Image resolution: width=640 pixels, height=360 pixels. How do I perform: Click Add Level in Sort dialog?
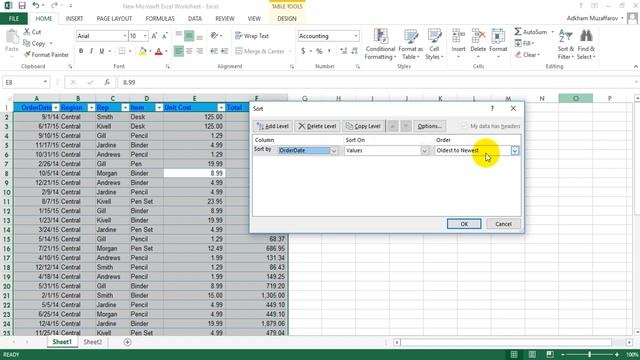pyautogui.click(x=273, y=126)
